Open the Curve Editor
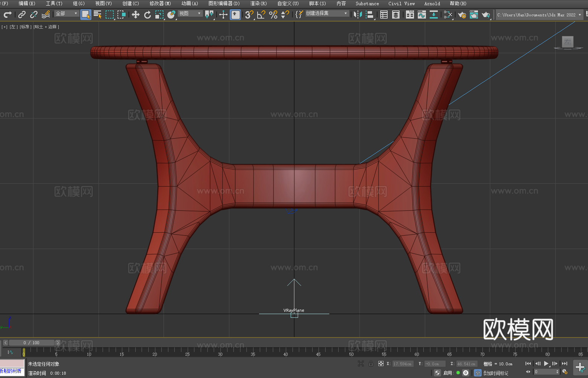This screenshot has width=588, height=378. click(422, 14)
